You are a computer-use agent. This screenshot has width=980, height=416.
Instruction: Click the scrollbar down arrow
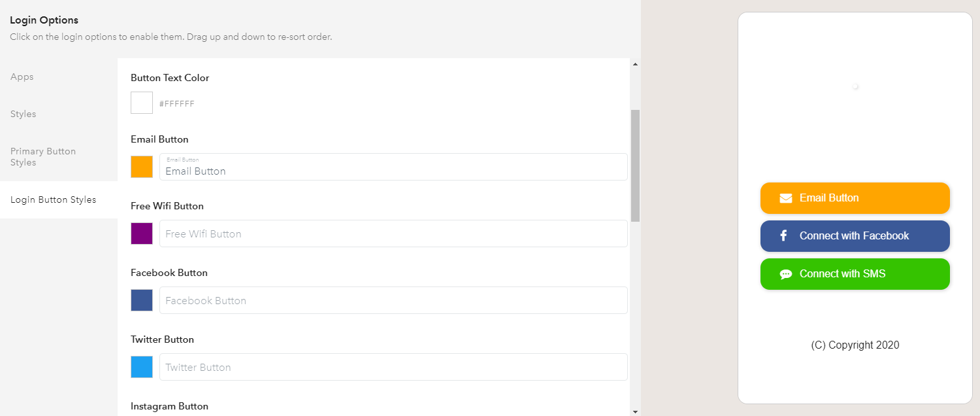coord(635,411)
